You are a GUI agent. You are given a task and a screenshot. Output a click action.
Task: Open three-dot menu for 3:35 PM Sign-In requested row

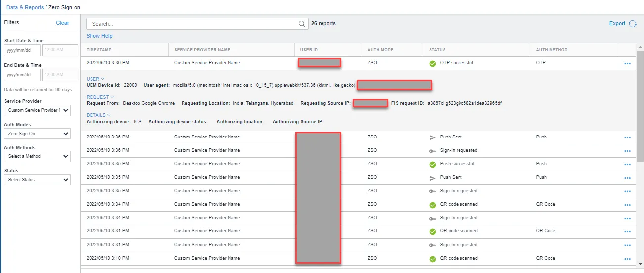tap(628, 191)
